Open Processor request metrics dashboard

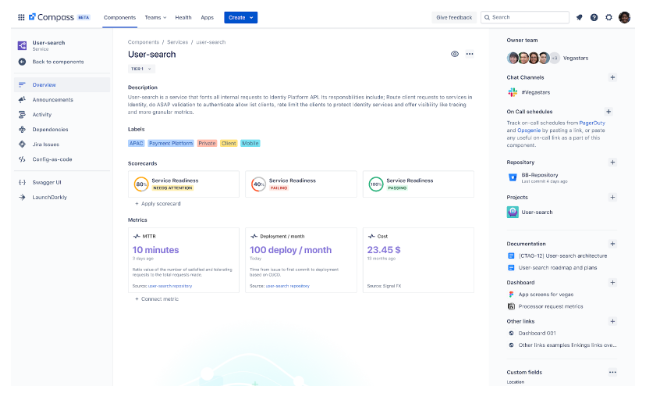pos(545,306)
